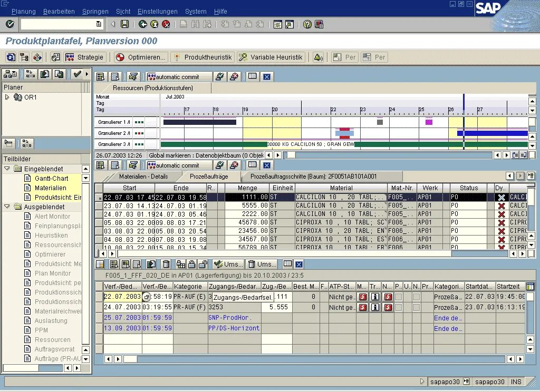This screenshot has width=540, height=392.
Task: Select row selector for 45678.00 ST order
Action: (99, 222)
